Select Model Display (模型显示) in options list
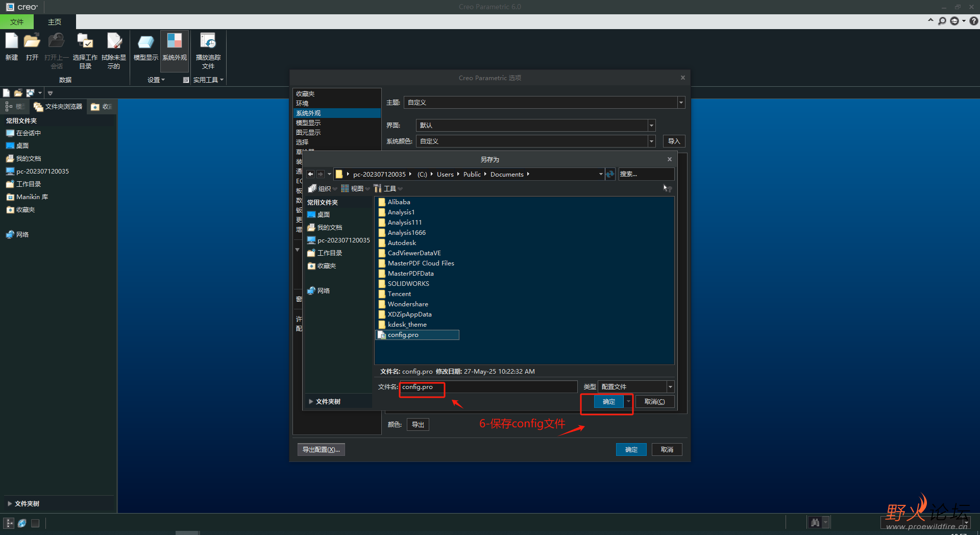980x535 pixels. click(x=337, y=123)
